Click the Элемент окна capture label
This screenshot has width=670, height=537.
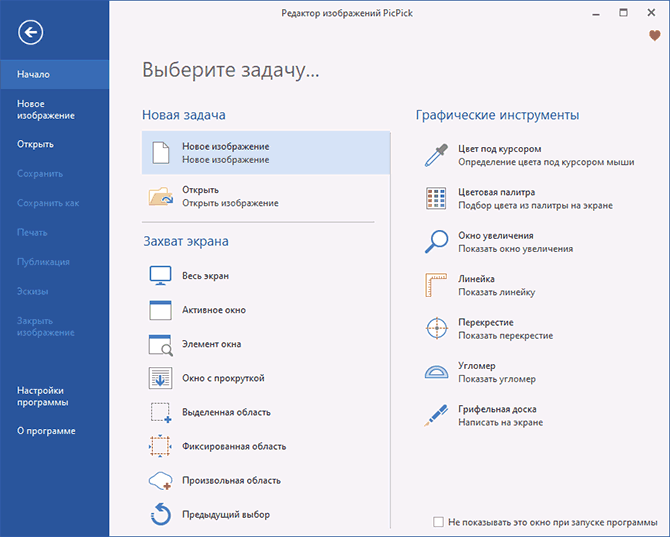click(x=212, y=344)
